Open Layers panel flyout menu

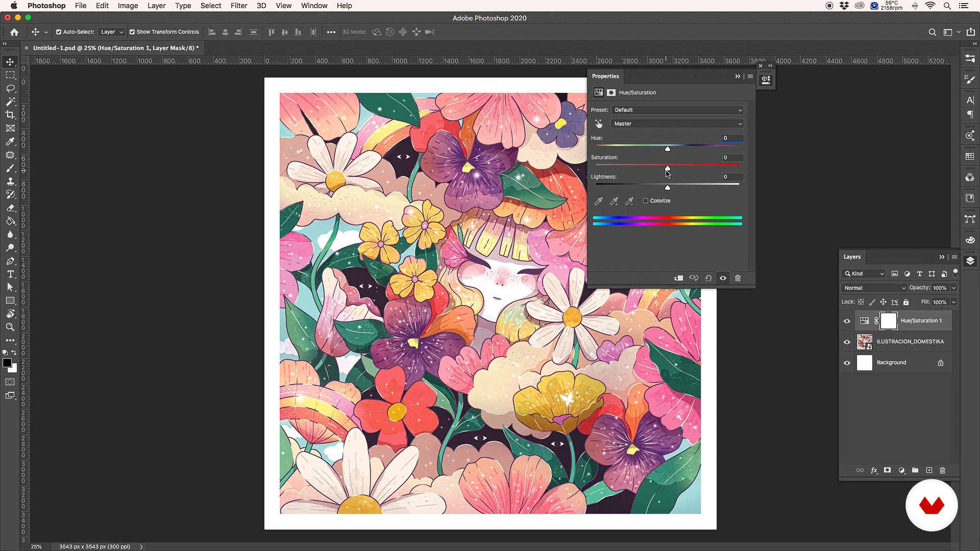pos(954,257)
